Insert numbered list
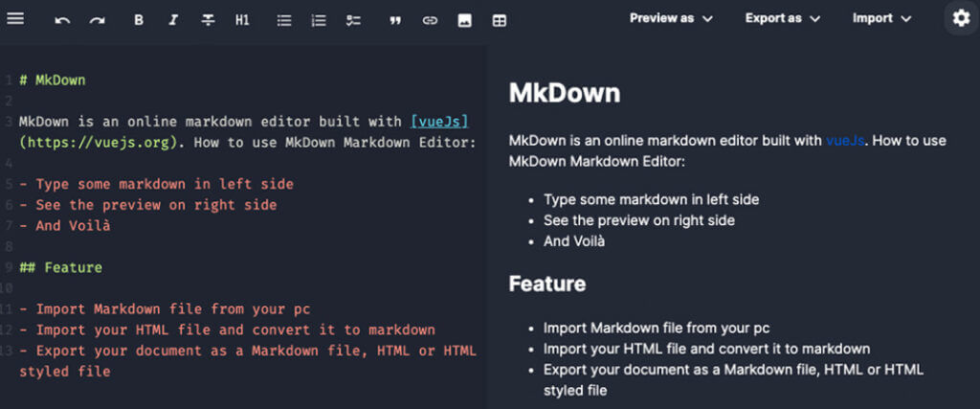Viewport: 980px width, 409px height. point(319,21)
